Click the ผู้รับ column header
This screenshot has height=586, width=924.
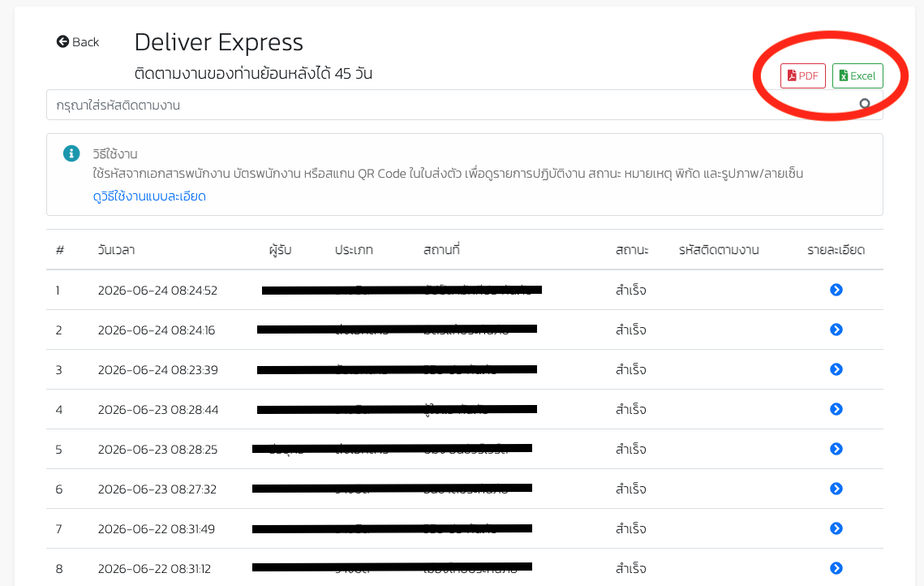click(280, 250)
